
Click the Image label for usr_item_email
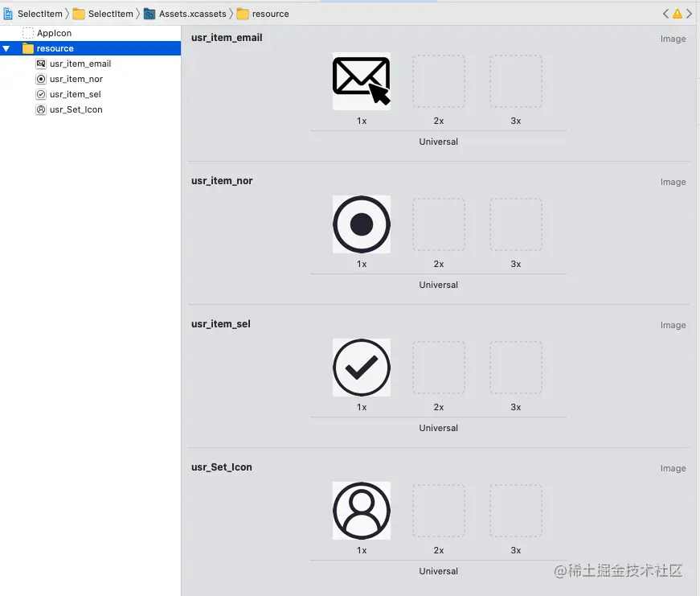click(673, 39)
